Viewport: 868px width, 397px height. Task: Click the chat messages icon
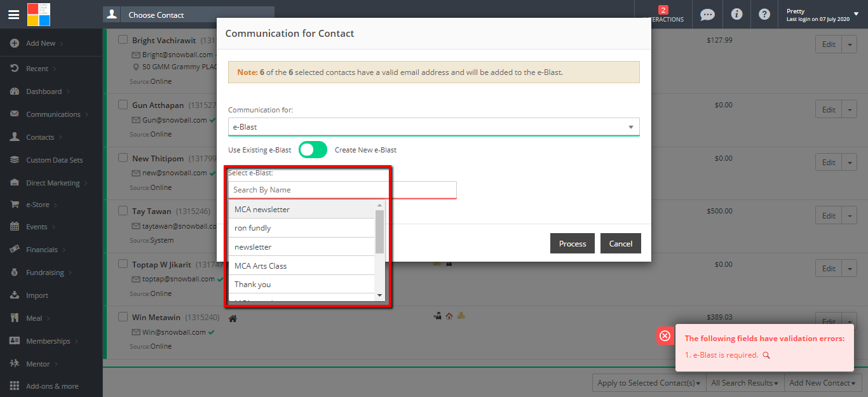click(707, 15)
